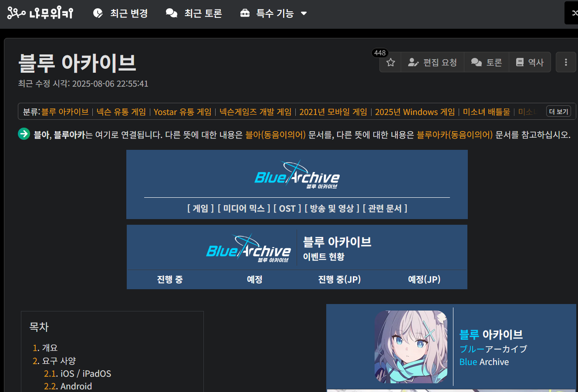Open 최근 토론 recent discussions
This screenshot has width=578, height=392.
194,14
